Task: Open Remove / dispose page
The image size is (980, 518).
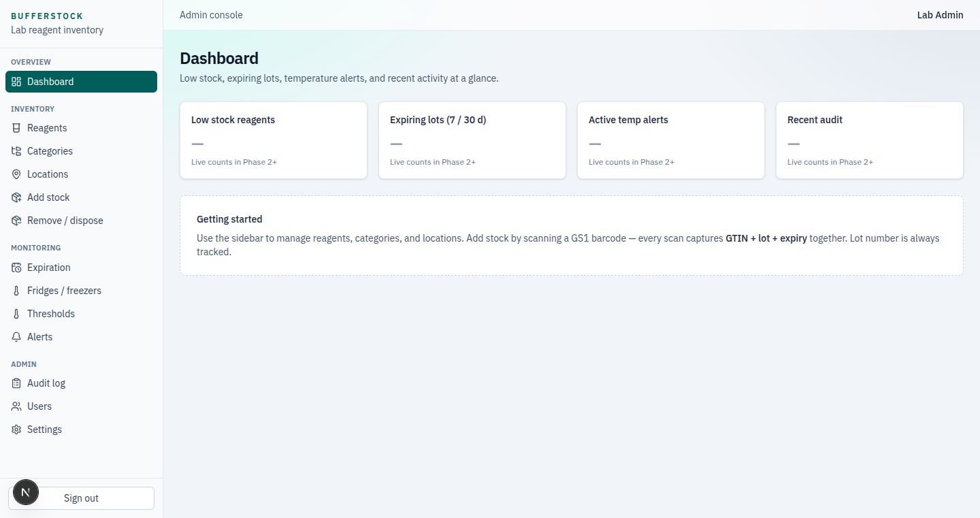Action: click(x=81, y=221)
